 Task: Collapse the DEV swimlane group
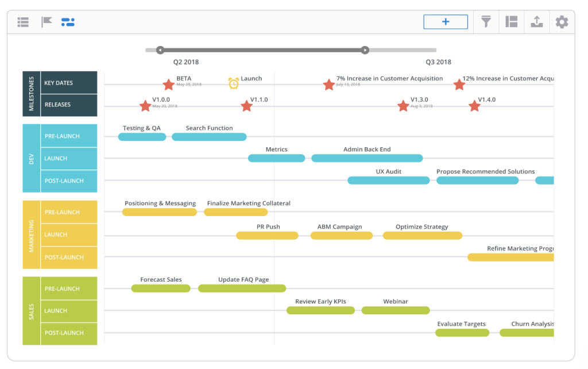click(31, 158)
